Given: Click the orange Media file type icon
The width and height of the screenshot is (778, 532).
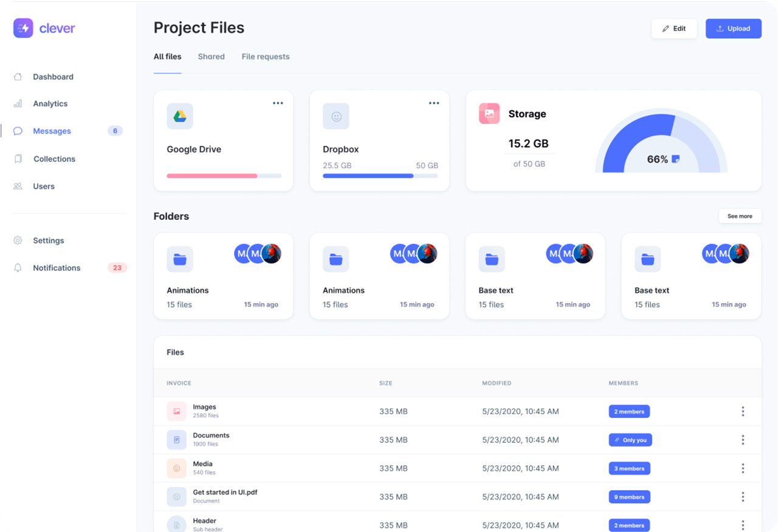Looking at the screenshot, I should (x=177, y=468).
